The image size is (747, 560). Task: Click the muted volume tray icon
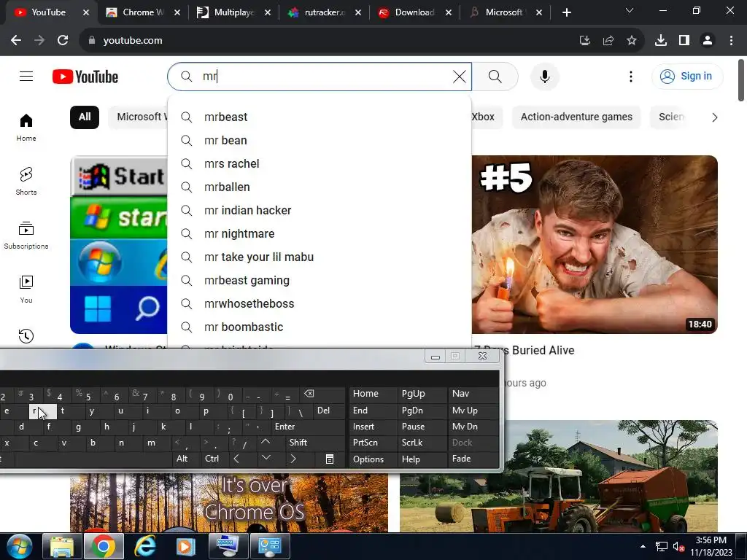click(679, 547)
